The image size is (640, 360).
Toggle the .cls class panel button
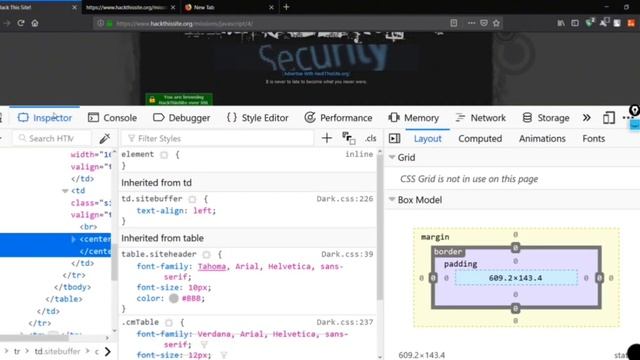click(371, 138)
